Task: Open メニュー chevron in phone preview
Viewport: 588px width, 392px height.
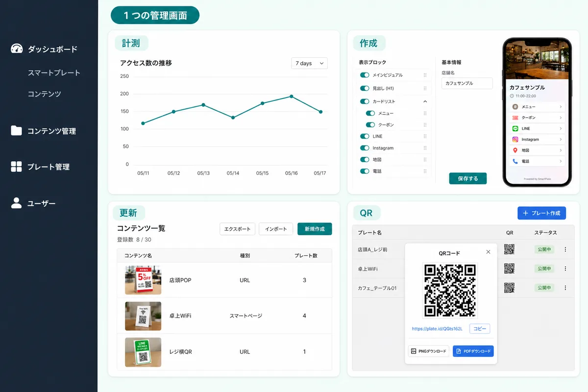Action: (560, 106)
